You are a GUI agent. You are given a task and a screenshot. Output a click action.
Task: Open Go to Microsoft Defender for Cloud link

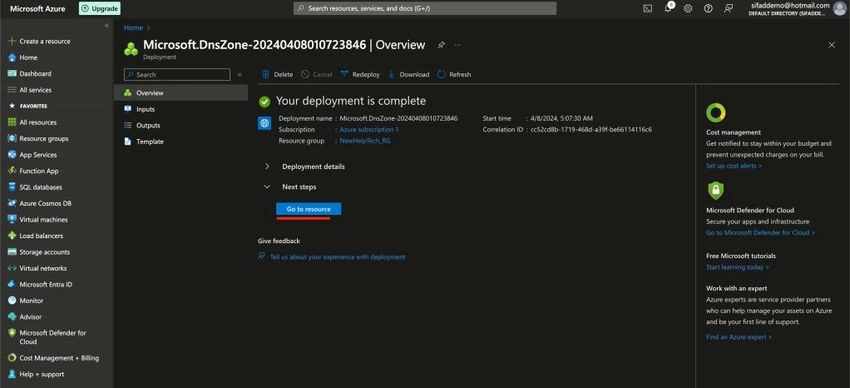pos(760,232)
